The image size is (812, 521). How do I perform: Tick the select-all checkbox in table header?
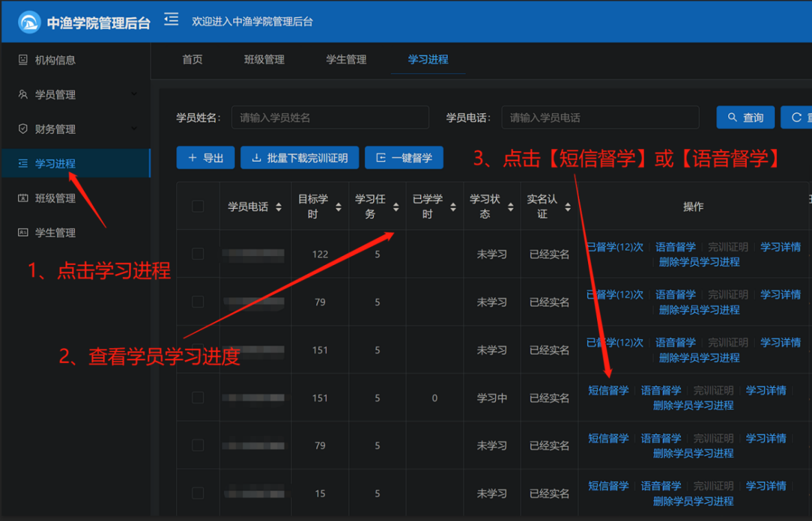[x=198, y=207]
